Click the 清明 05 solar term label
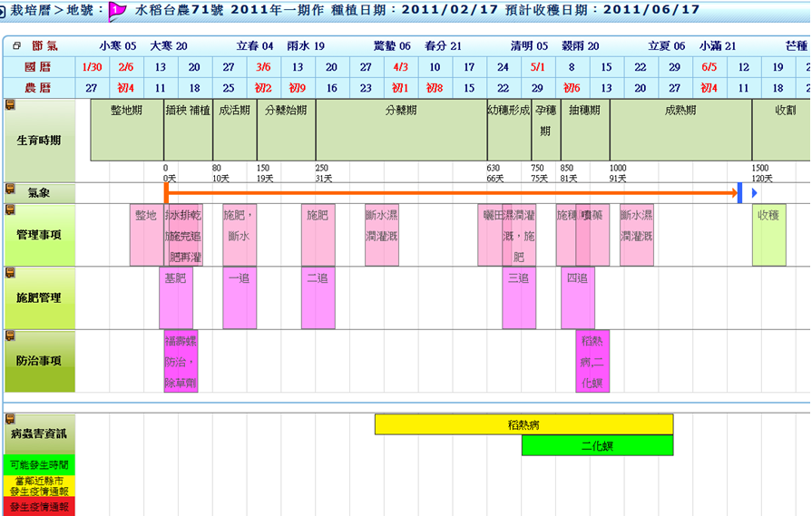This screenshot has height=516, width=812. (529, 46)
